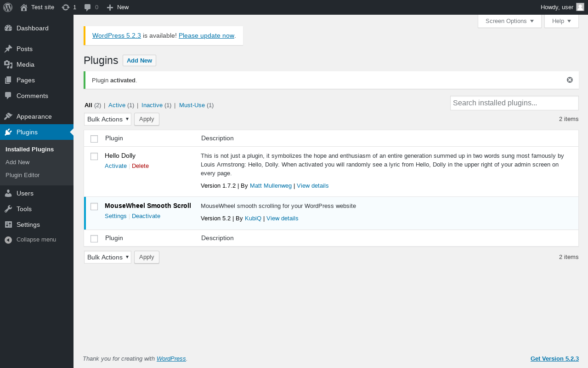
Task: View details for MouseWheel Smooth Scroll
Action: click(282, 218)
